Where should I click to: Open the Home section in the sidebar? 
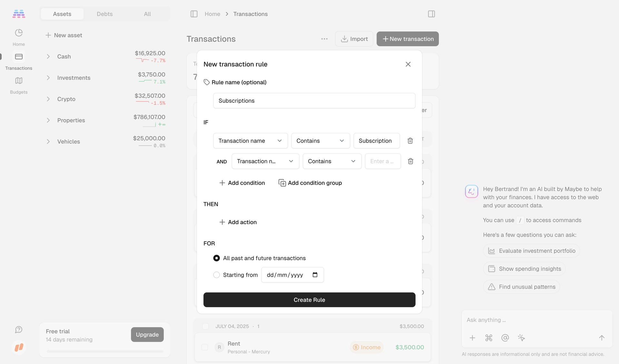point(18,36)
